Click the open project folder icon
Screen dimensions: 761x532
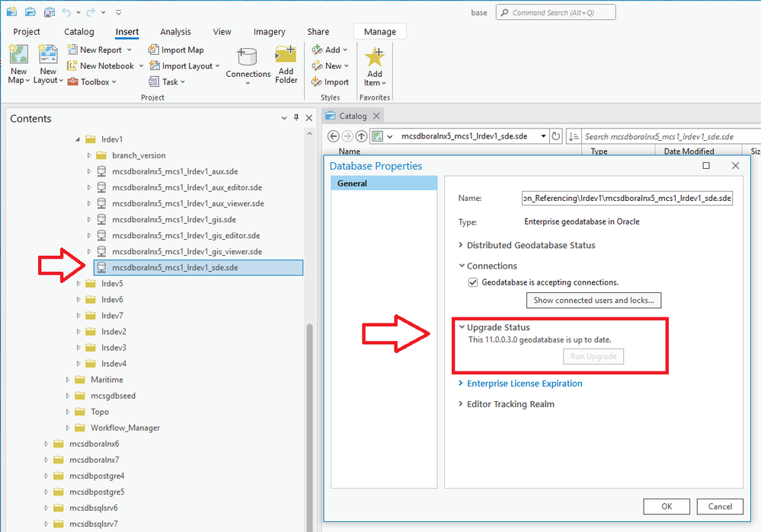coord(30,11)
